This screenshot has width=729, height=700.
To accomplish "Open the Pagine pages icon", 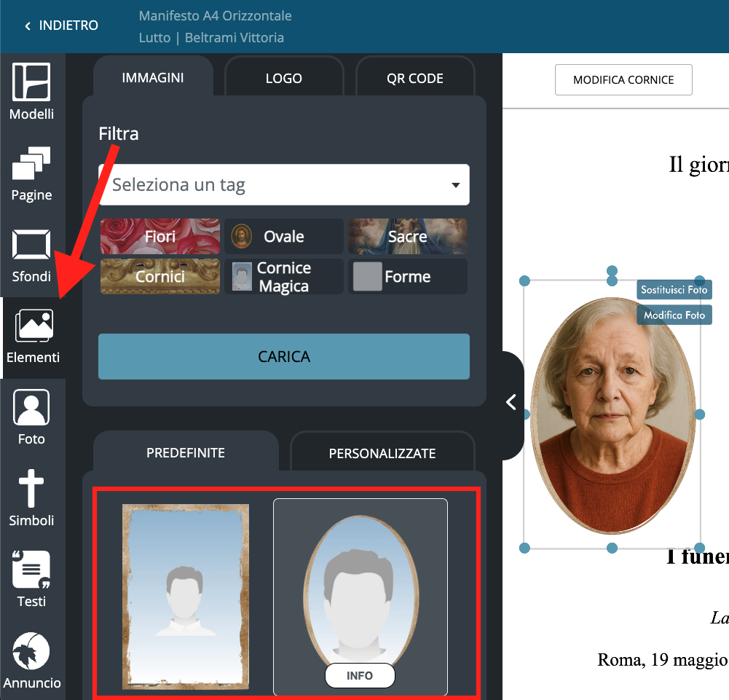I will coord(31,173).
